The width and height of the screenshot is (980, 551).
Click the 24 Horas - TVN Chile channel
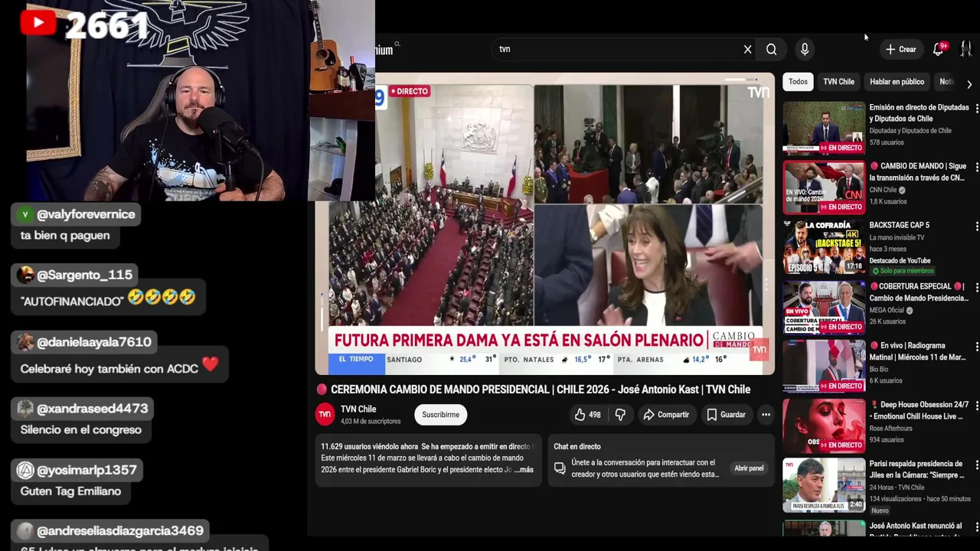click(x=897, y=487)
